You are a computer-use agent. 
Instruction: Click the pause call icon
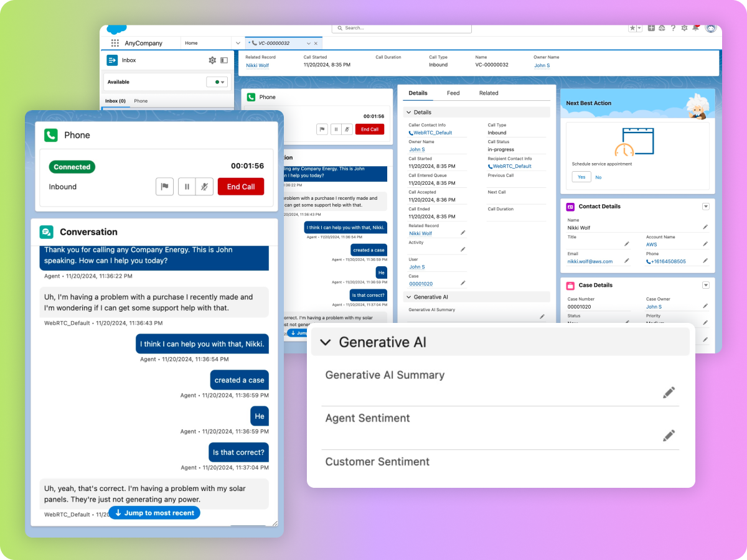[187, 186]
